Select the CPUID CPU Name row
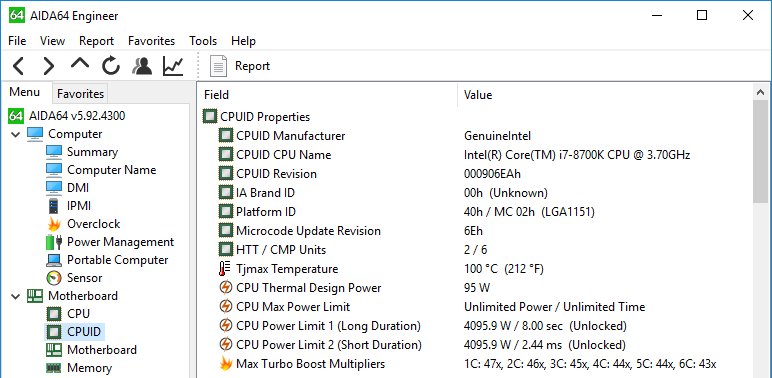The height and width of the screenshot is (378, 772). pyautogui.click(x=475, y=155)
